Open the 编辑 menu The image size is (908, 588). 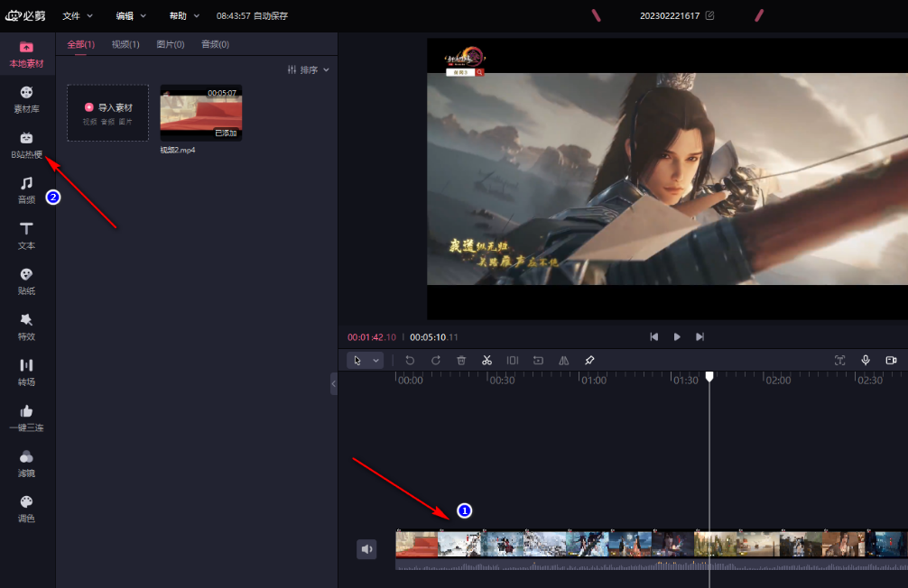click(x=131, y=15)
